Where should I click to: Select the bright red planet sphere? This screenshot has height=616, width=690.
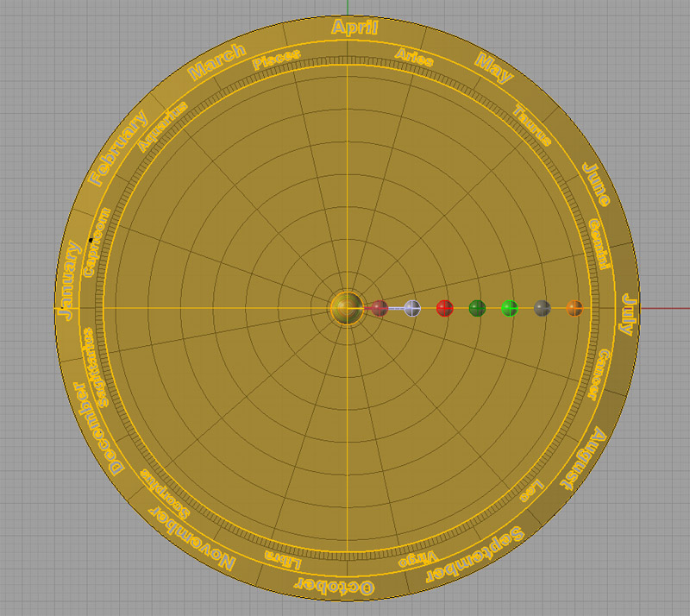click(445, 308)
